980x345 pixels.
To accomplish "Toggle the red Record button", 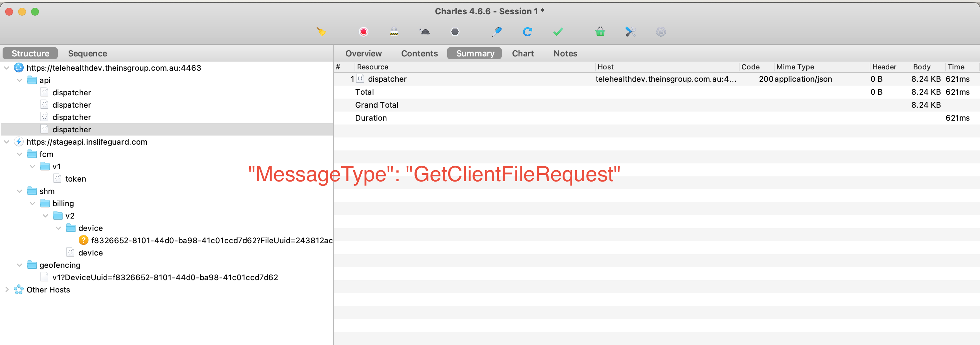I will point(363,31).
